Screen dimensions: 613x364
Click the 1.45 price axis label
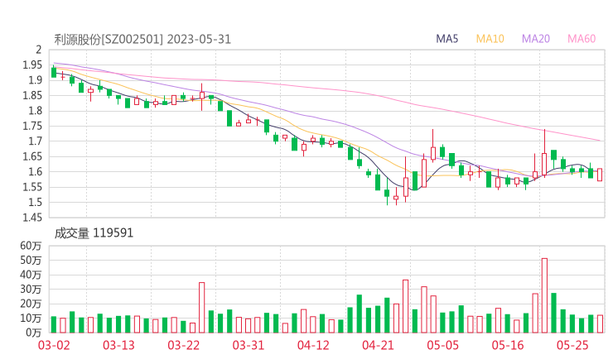(x=32, y=218)
